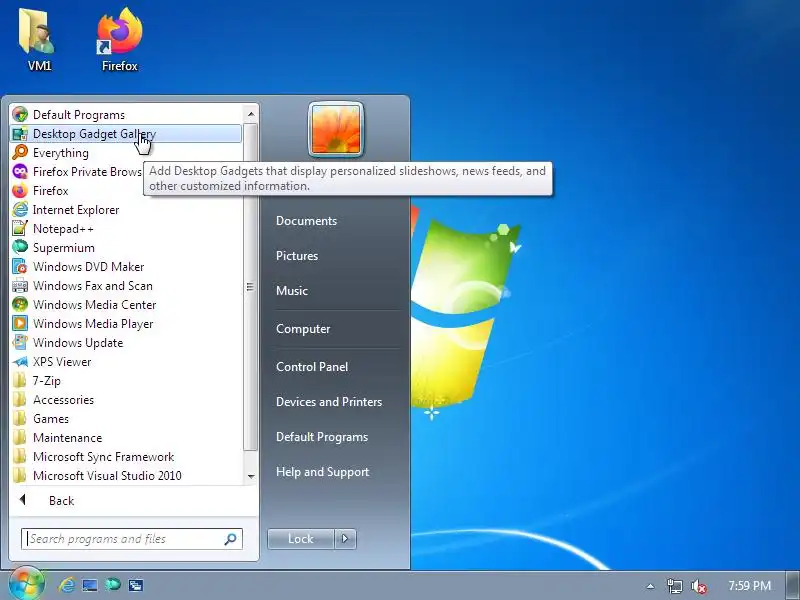800x600 pixels.
Task: Launch Windows Media Center icon
Action: [20, 304]
